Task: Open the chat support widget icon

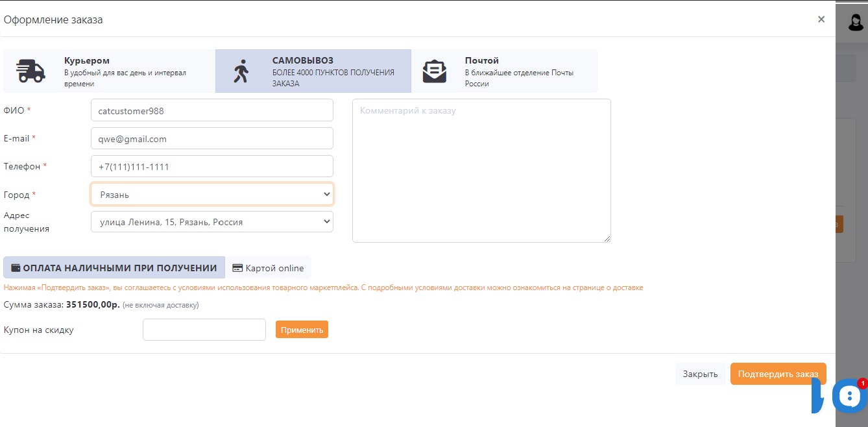Action: (849, 396)
